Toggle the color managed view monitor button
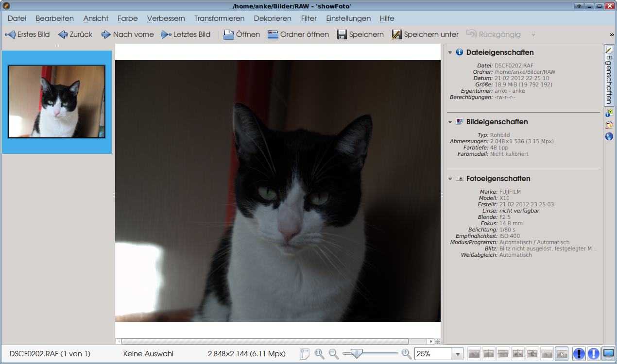617x364 pixels. pyautogui.click(x=608, y=354)
